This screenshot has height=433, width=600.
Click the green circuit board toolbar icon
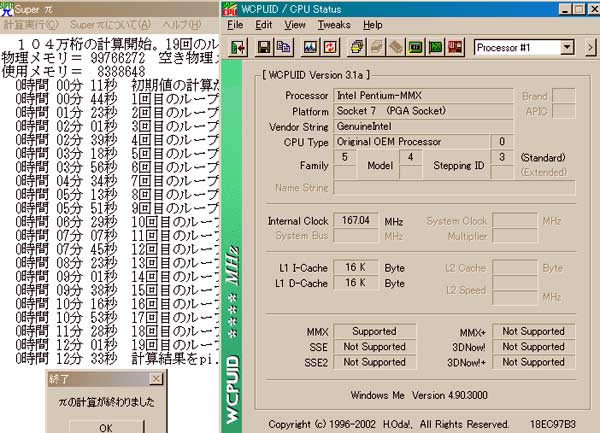pyautogui.click(x=435, y=47)
